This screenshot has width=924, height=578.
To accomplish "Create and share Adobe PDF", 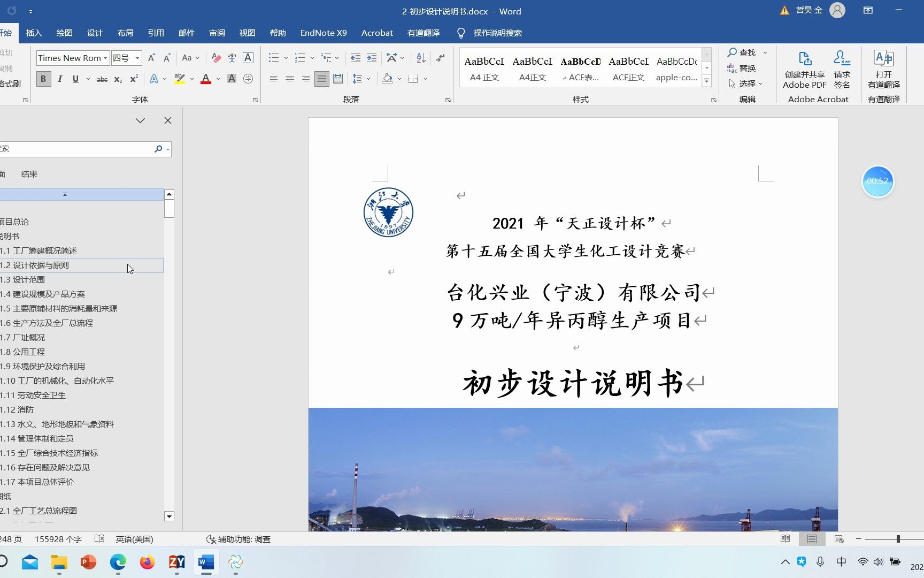I will [805, 70].
